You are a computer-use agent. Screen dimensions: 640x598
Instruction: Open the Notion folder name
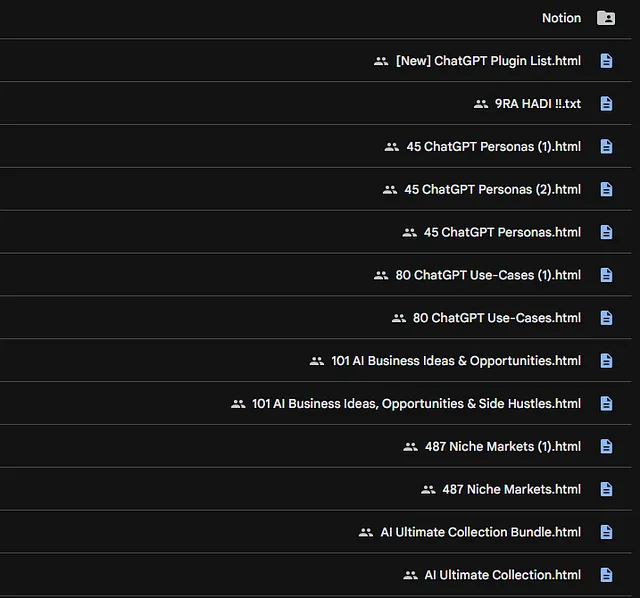(561, 18)
